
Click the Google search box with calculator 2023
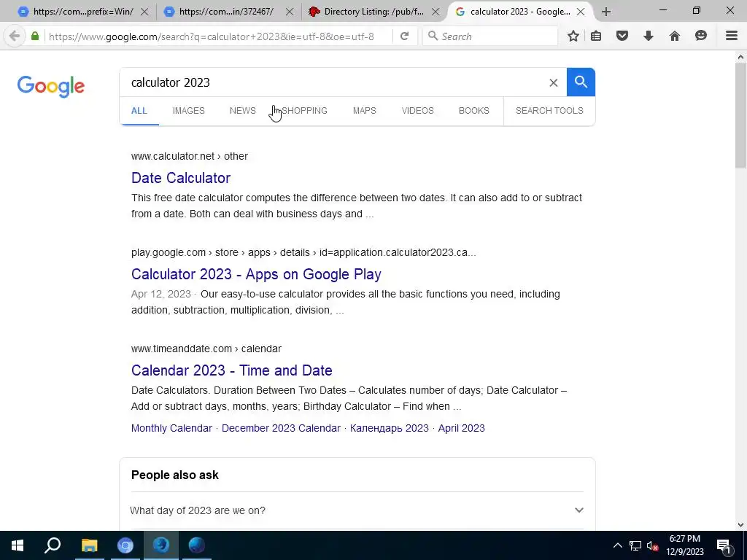coord(333,82)
